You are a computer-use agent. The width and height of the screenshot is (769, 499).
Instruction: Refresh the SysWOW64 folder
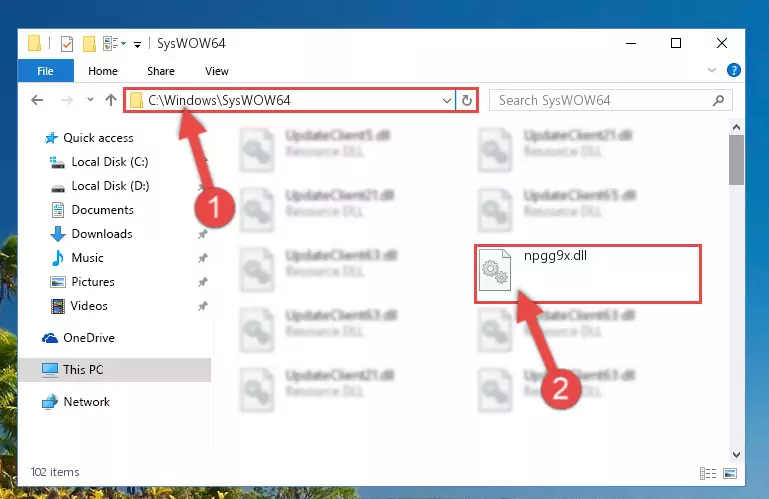click(466, 101)
